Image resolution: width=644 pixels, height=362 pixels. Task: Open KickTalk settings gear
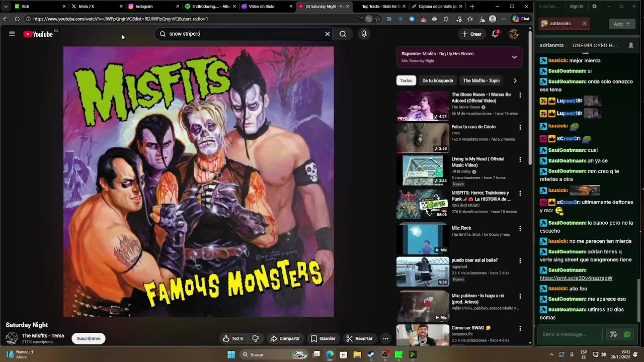pyautogui.click(x=594, y=7)
